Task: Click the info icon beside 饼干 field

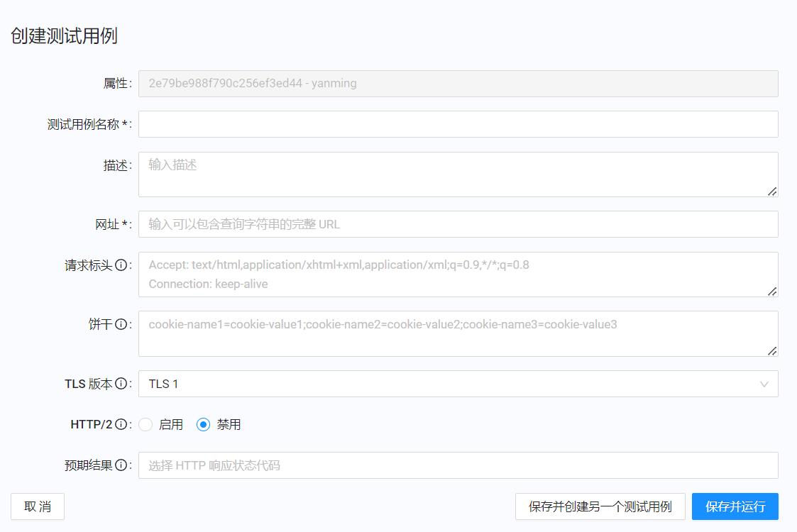Action: click(119, 324)
